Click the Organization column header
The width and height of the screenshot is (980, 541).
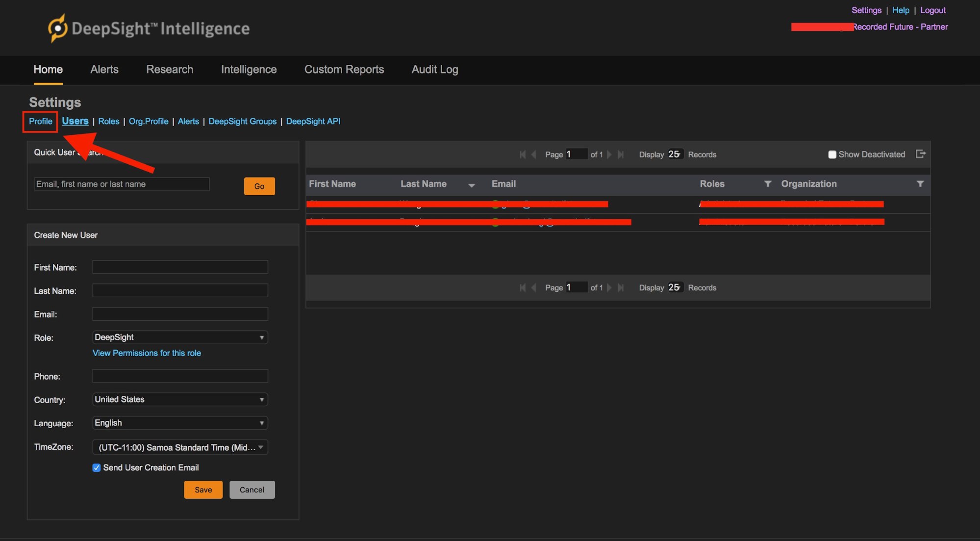[809, 184]
